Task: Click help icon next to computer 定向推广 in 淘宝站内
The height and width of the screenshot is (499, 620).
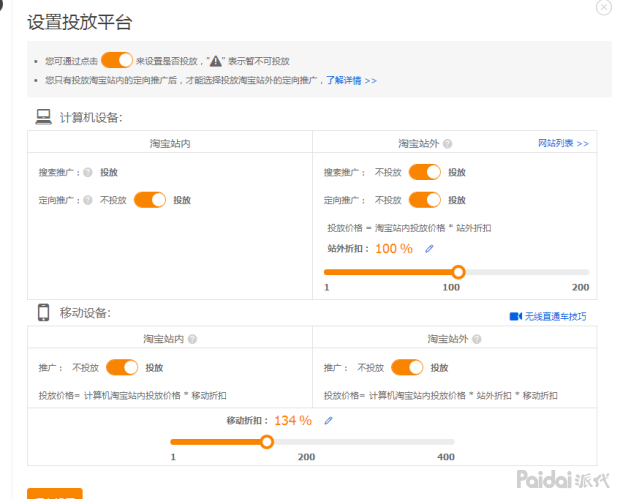Action: [x=88, y=200]
